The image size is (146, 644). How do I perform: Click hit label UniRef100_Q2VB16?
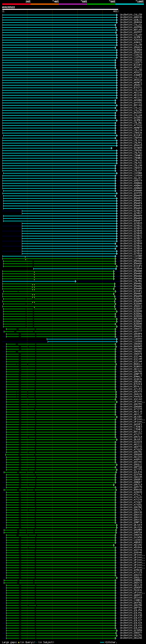coord(131,254)
